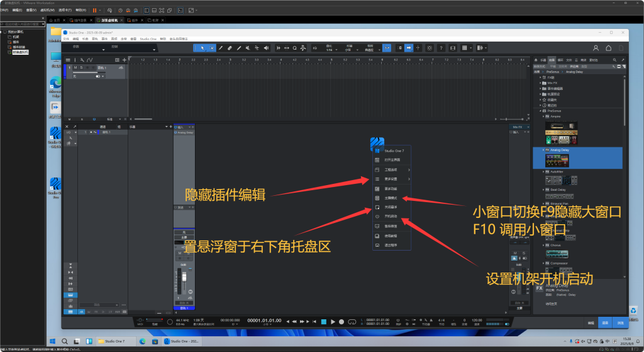644x352 pixels.
Task: Click the mixer close X icon
Action: coord(67,127)
